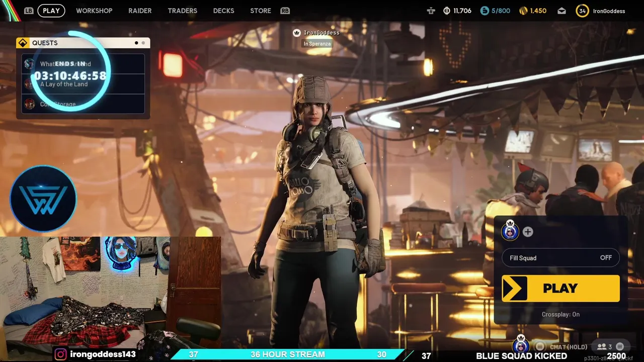Image resolution: width=644 pixels, height=362 pixels.
Task: Click the menu icon left of CHAT (HOLD)
Action: pyautogui.click(x=540, y=346)
